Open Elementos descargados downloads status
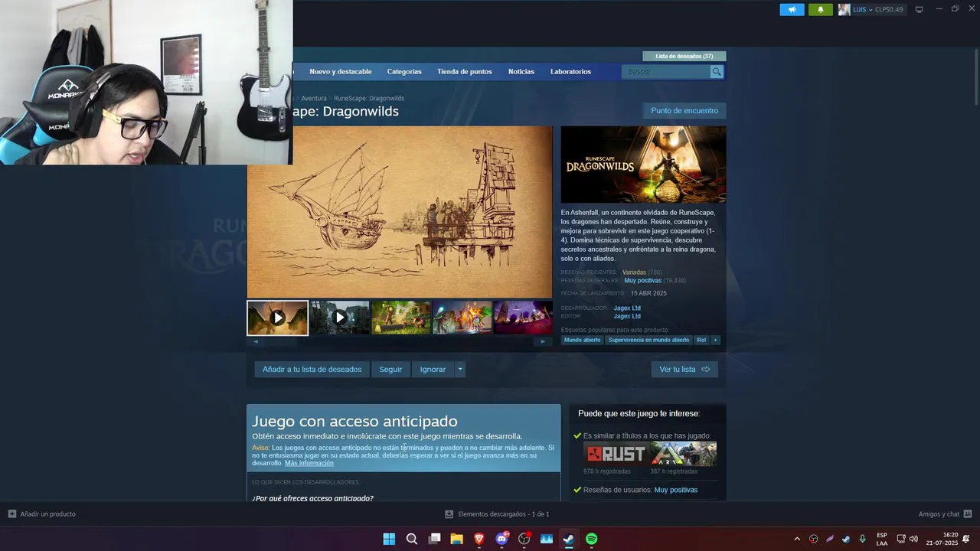This screenshot has height=551, width=980. click(x=498, y=514)
